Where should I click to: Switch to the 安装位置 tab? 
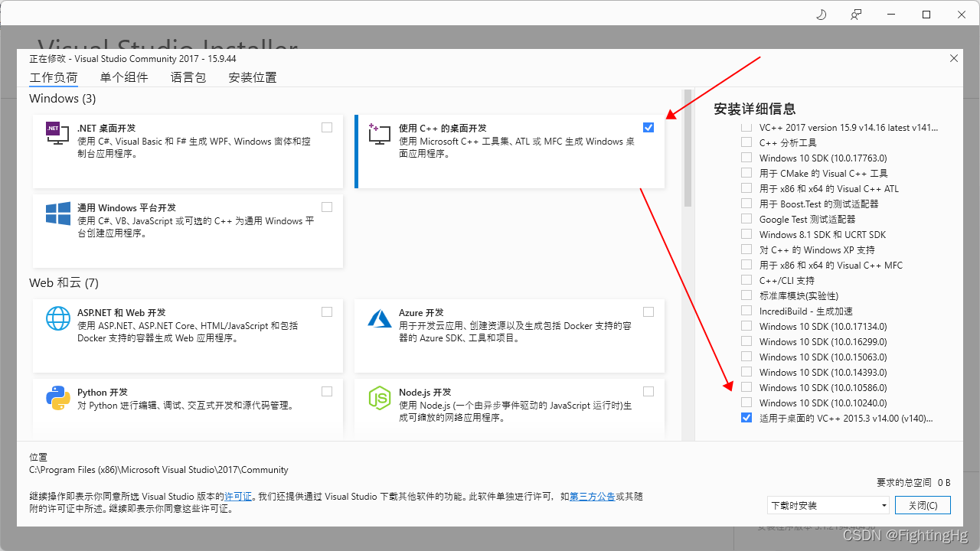253,77
